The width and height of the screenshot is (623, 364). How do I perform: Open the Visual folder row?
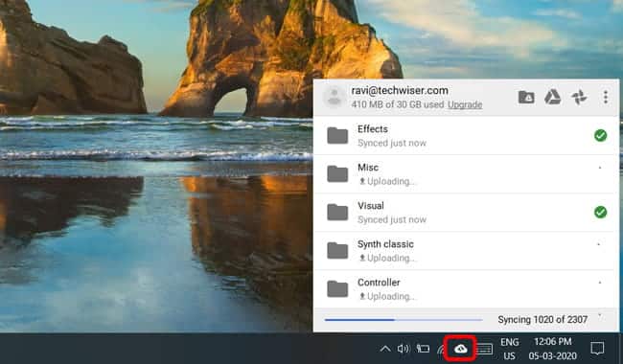click(466, 213)
